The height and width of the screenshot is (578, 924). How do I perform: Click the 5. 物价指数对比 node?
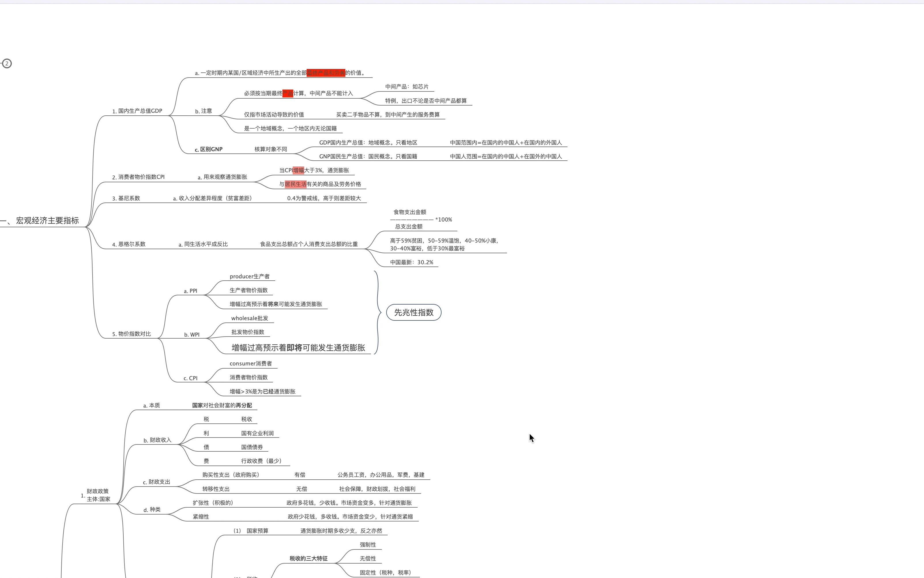pyautogui.click(x=131, y=334)
